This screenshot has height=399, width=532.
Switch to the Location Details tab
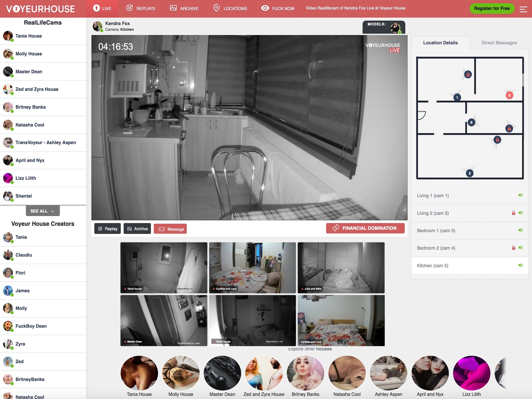coord(440,42)
